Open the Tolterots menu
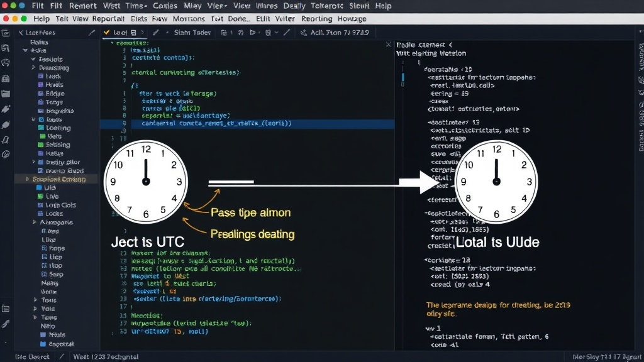The height and width of the screenshot is (362, 644). [x=327, y=6]
